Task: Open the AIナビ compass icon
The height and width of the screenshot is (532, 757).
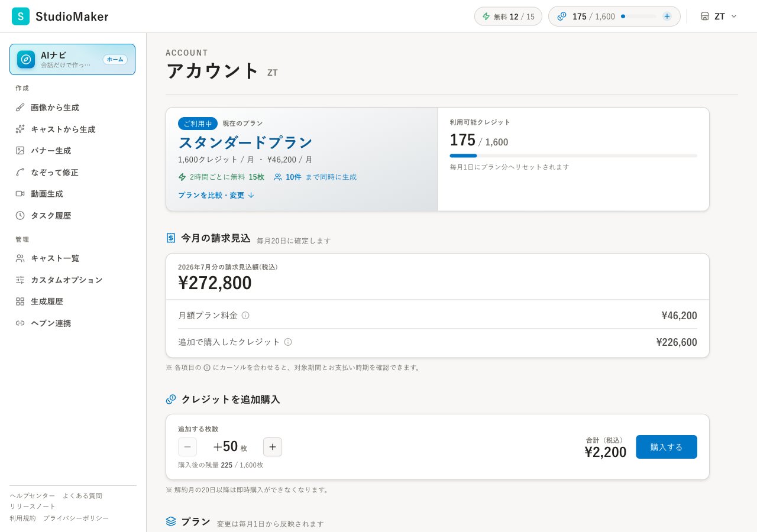Action: tap(26, 59)
